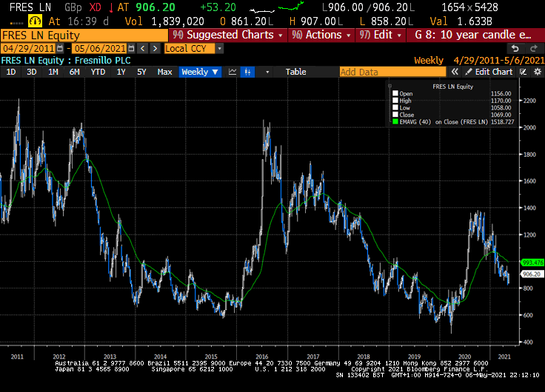545x392 pixels.
Task: Open the start date calendar picker
Action: point(60,48)
